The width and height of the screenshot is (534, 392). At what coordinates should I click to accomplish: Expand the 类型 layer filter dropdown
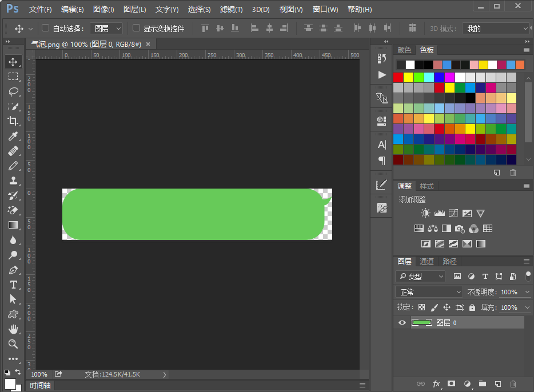(x=421, y=277)
